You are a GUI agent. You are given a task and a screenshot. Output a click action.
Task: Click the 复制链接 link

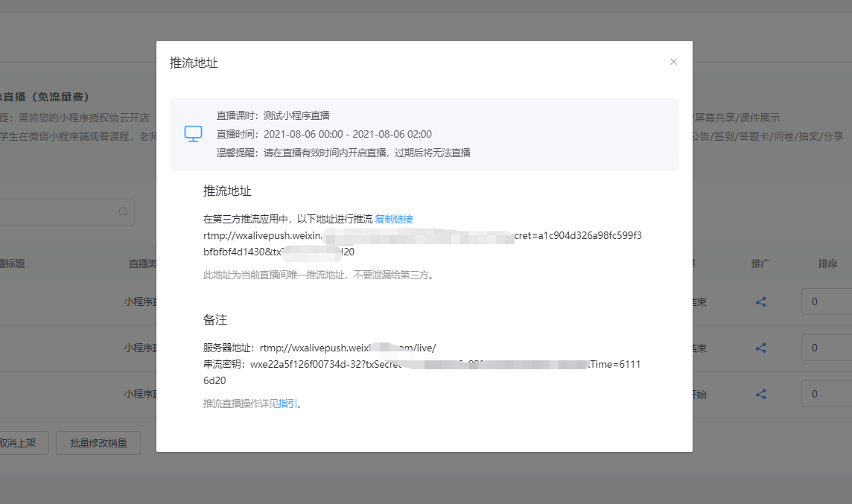click(x=394, y=219)
